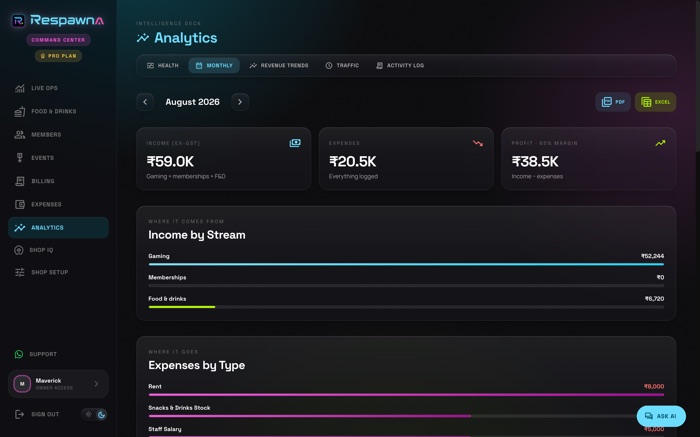This screenshot has width=700, height=437.
Task: Open Billing from the sidebar
Action: pyautogui.click(x=58, y=181)
